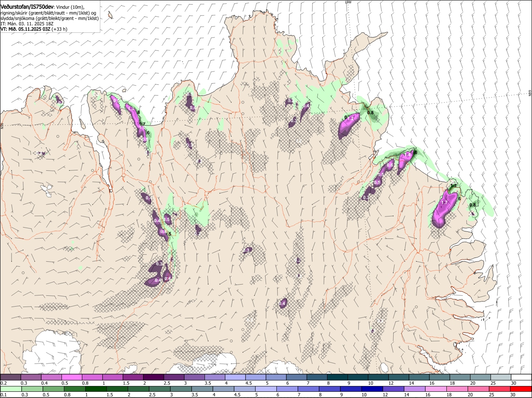Select the red bottom swatch after 30
This screenshot has width=532, height=398.
point(521,389)
